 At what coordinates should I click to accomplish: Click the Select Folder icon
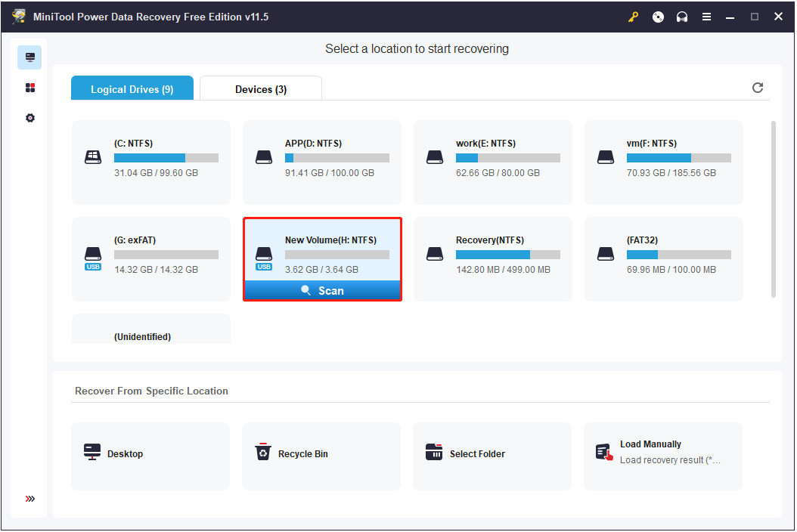433,452
